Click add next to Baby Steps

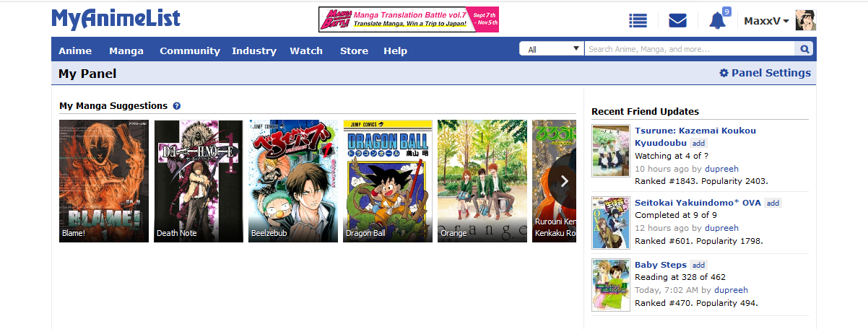pos(698,266)
